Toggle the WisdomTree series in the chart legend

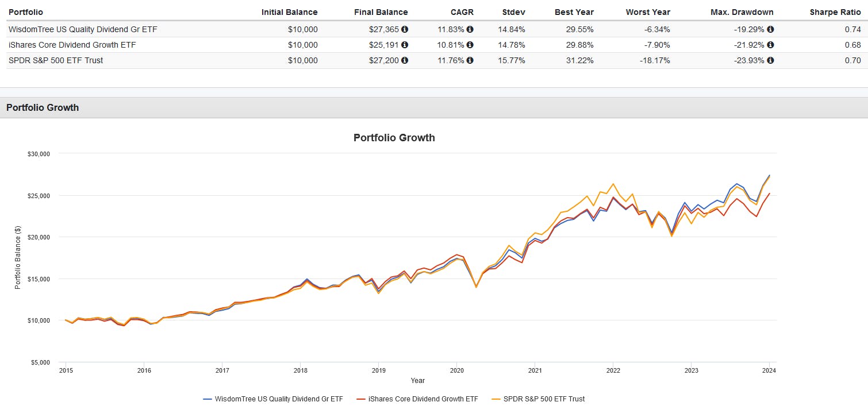(x=274, y=399)
